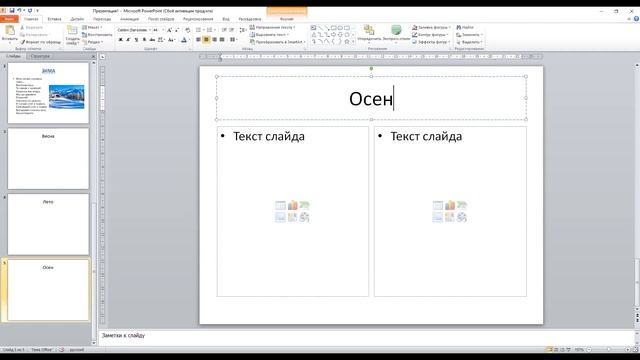Open the font size 44 dropdown
This screenshot has width=640, height=360.
163,30
